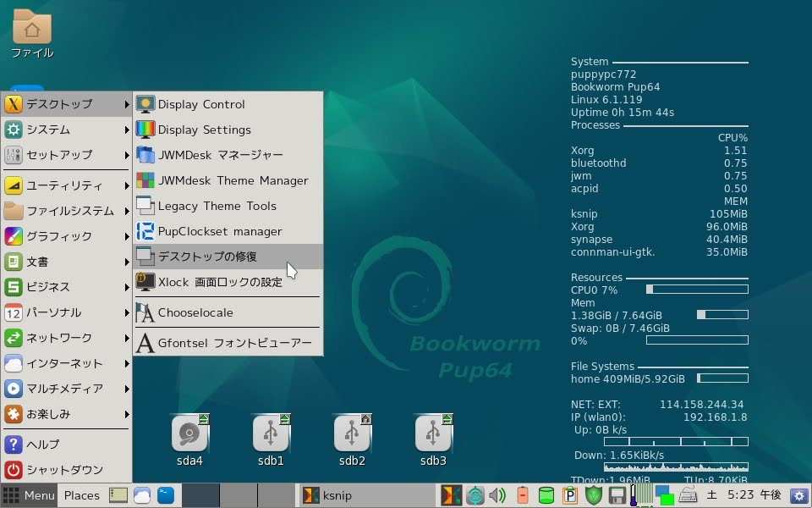Click the JWMdesk Theme Manager colored squares icon
The width and height of the screenshot is (812, 508).
(x=145, y=180)
